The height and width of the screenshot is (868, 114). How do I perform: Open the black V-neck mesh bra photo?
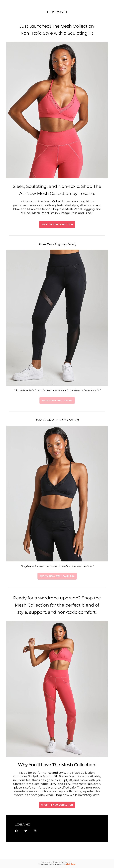coord(57,493)
